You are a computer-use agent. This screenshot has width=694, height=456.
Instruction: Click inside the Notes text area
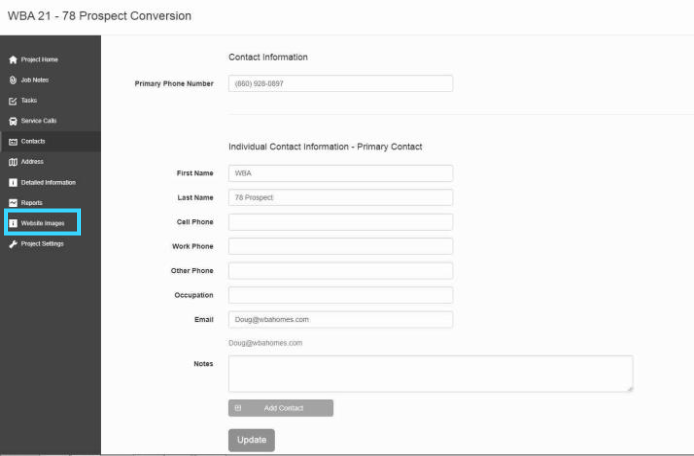430,373
